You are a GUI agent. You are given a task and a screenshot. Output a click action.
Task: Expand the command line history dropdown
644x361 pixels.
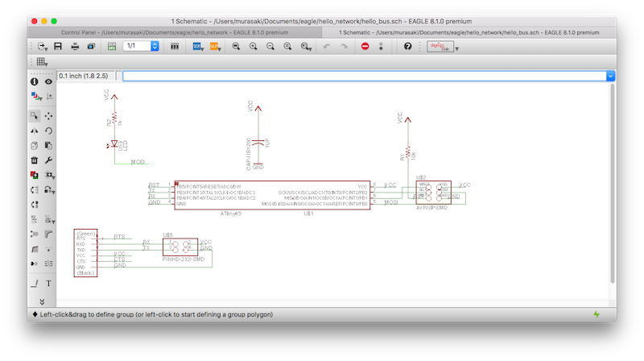pos(610,76)
